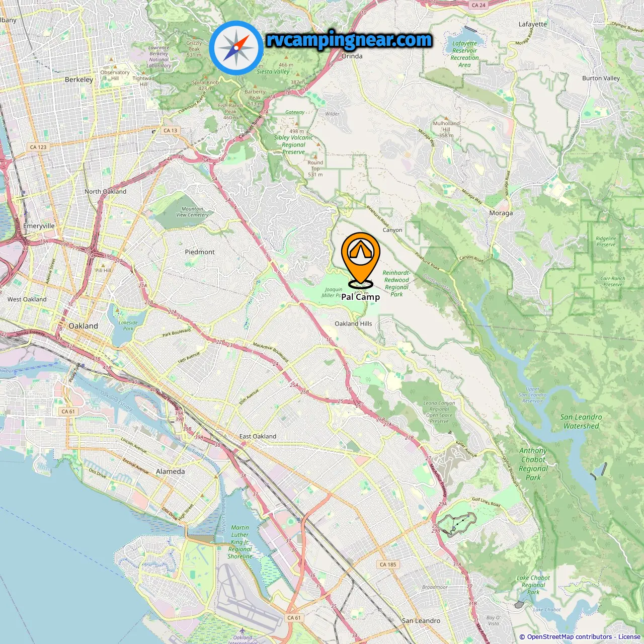Click the Alameda city label
This screenshot has height=644, width=644.
pyautogui.click(x=171, y=472)
